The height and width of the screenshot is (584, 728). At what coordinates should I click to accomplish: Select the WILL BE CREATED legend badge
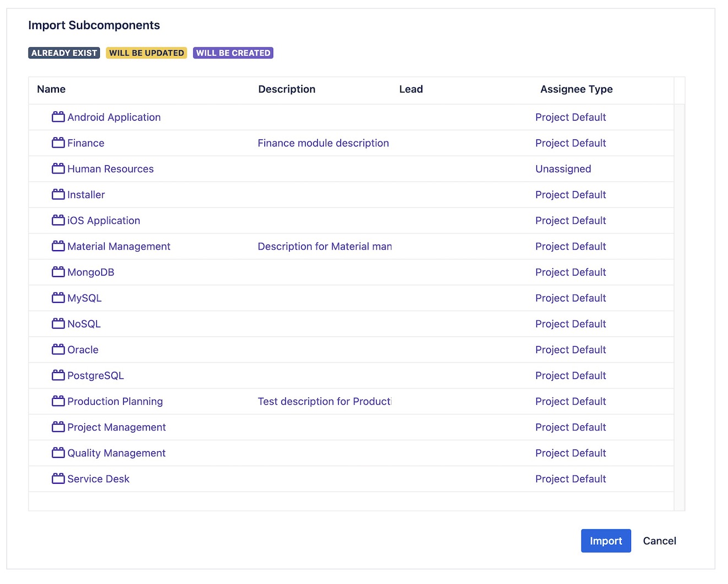pos(233,52)
